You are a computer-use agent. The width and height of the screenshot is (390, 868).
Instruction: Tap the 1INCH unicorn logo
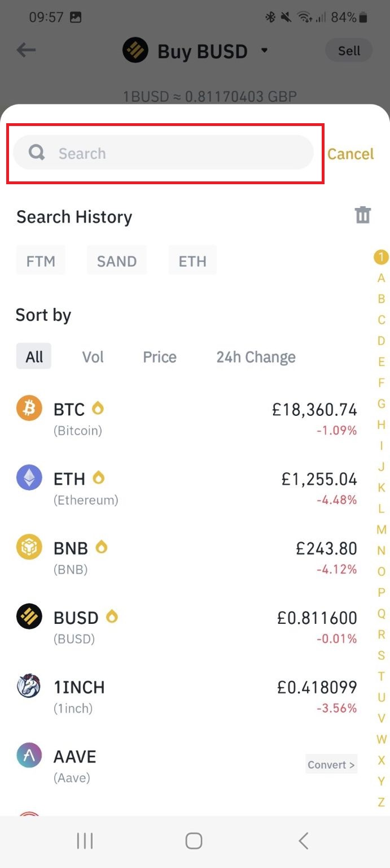click(29, 687)
